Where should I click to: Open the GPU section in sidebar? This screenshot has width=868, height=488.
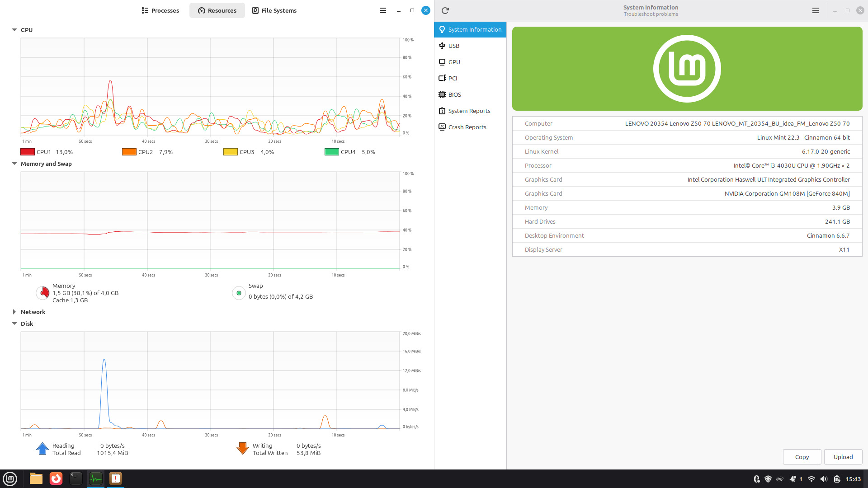pyautogui.click(x=454, y=62)
